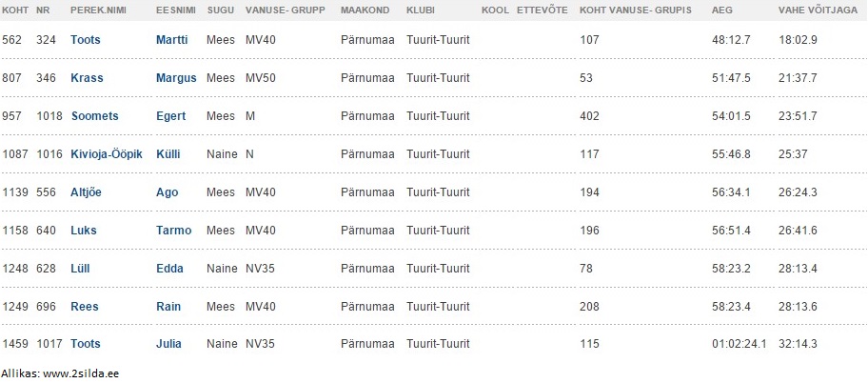868x383 pixels.
Task: Click the Edda first name link
Action: tap(169, 269)
